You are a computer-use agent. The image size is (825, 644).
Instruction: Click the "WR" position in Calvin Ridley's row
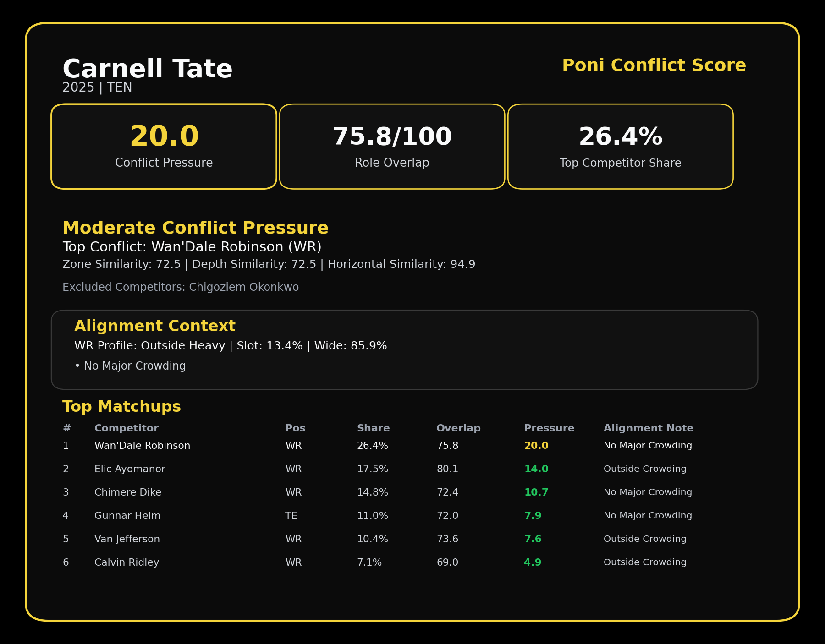click(x=294, y=562)
